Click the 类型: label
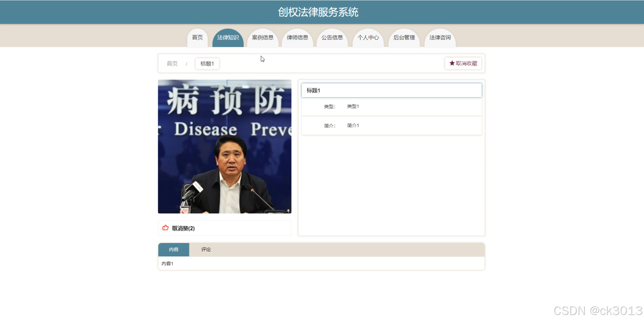 (x=330, y=107)
